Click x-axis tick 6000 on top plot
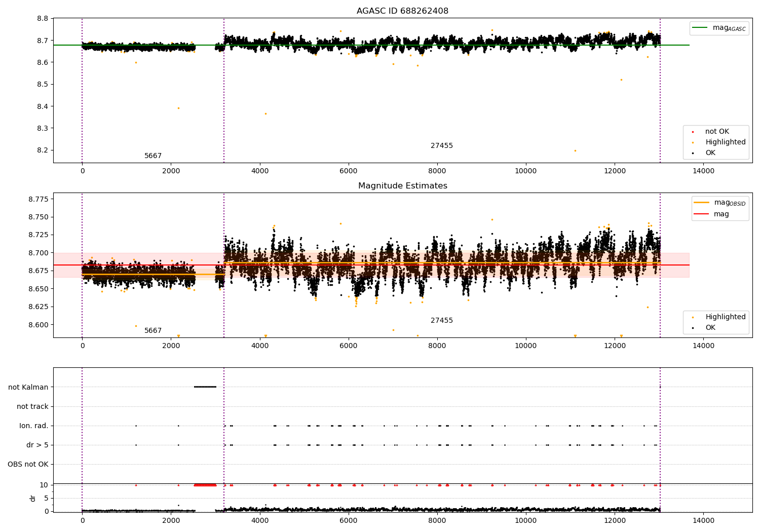Image resolution: width=760 pixels, height=532 pixels. (x=349, y=171)
